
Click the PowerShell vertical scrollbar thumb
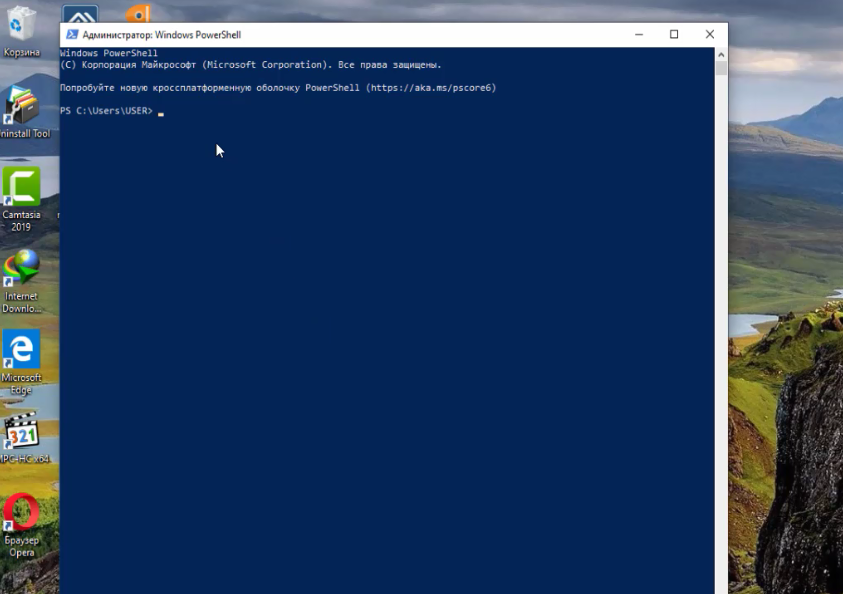[x=721, y=68]
